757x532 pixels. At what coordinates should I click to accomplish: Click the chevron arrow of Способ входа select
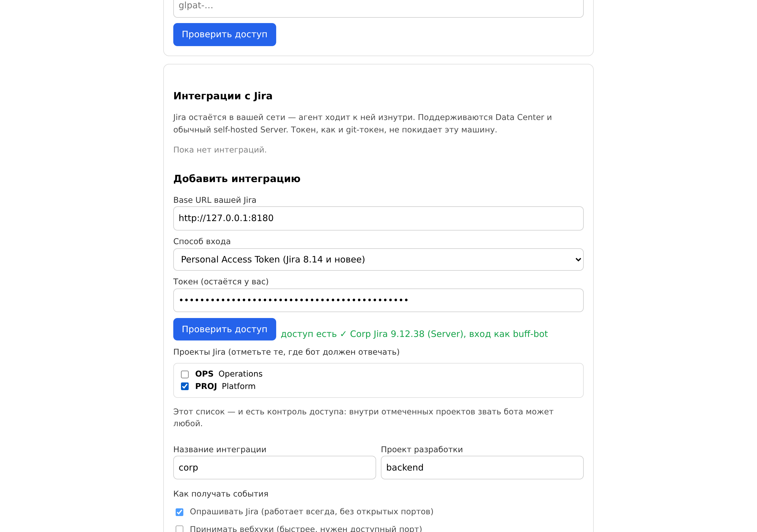[x=578, y=259]
